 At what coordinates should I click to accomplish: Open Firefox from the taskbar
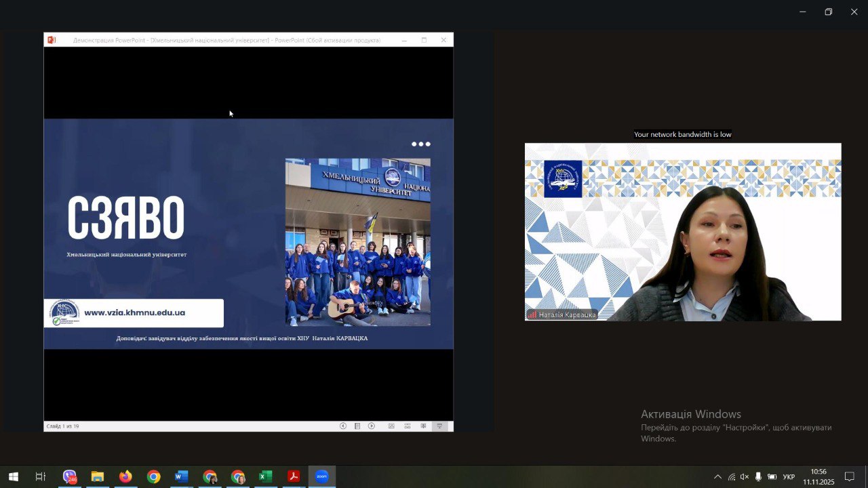(125, 477)
